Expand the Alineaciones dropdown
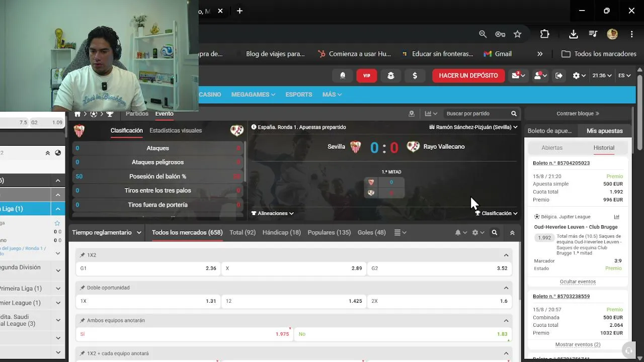Screen dimensions: 644x362 click(272, 213)
